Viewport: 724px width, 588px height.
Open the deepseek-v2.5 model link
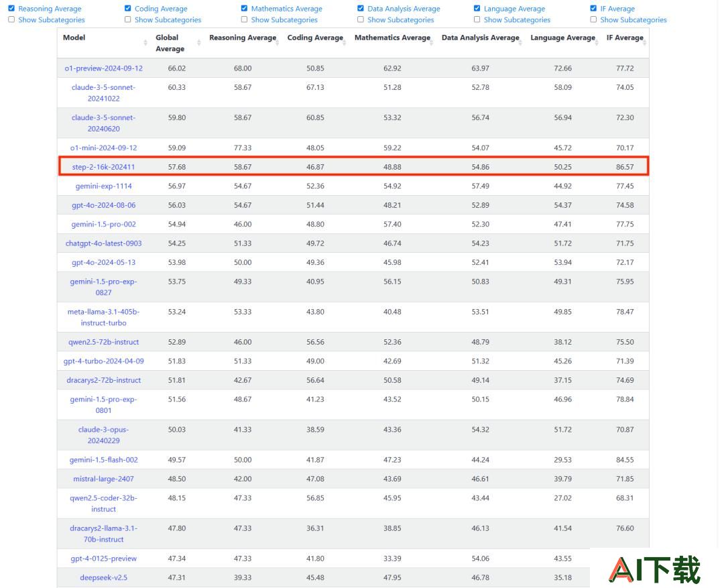point(103,577)
